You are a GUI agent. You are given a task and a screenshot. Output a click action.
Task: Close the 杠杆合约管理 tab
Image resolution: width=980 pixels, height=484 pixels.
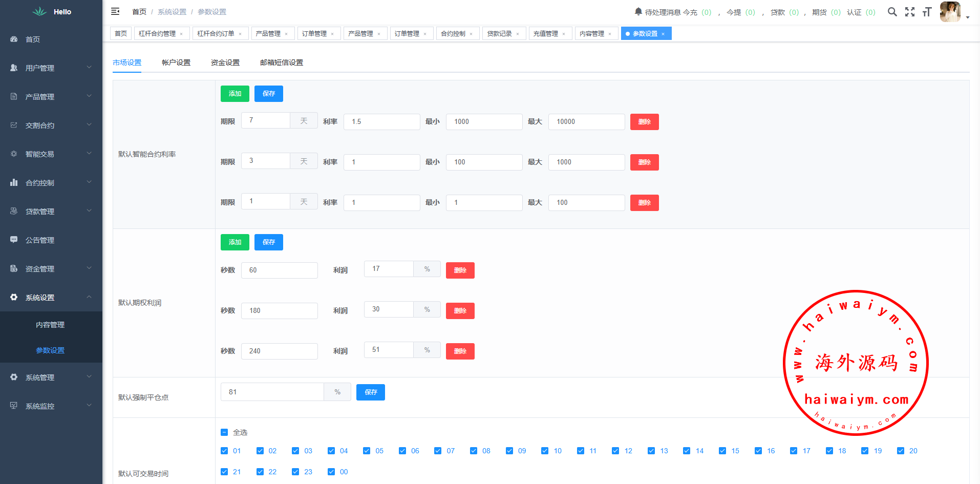tap(181, 34)
